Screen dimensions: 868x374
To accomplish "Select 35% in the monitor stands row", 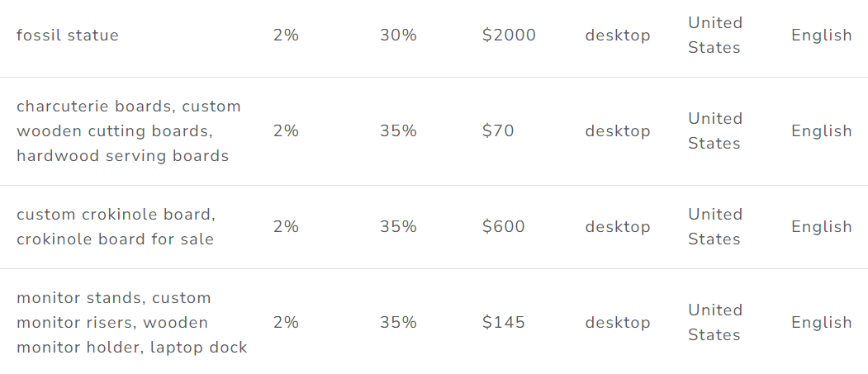I will pyautogui.click(x=398, y=323).
